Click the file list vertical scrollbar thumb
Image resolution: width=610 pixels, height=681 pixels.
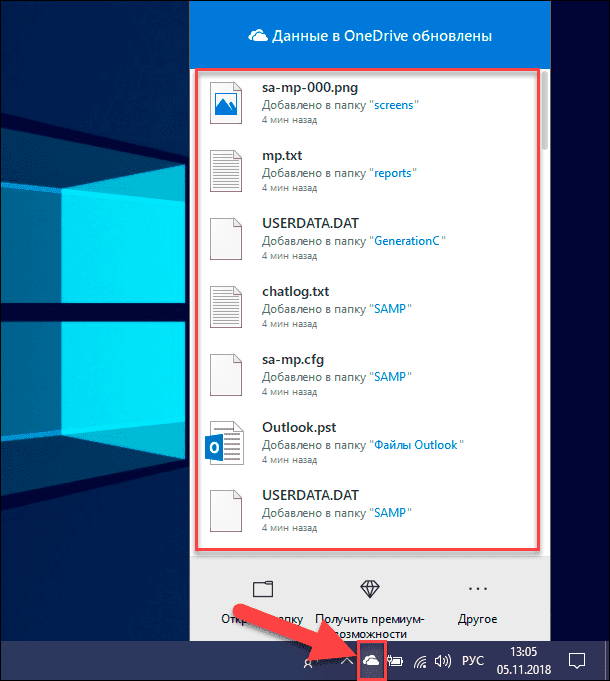(545, 110)
